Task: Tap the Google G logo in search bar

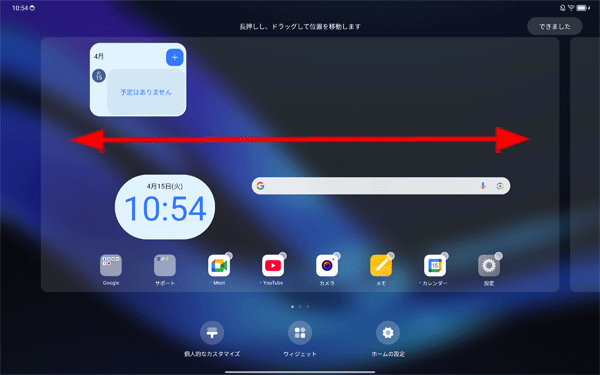Action: [x=261, y=186]
